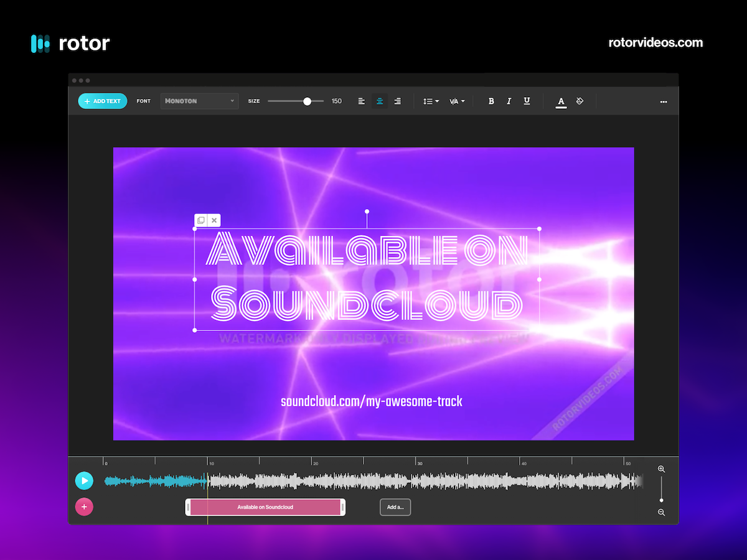Click the Add Text button

tap(102, 100)
